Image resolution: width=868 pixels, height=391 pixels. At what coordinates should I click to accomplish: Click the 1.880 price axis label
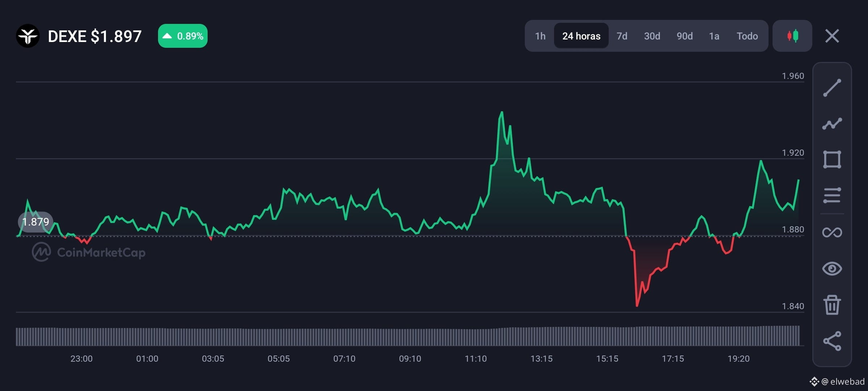point(793,229)
